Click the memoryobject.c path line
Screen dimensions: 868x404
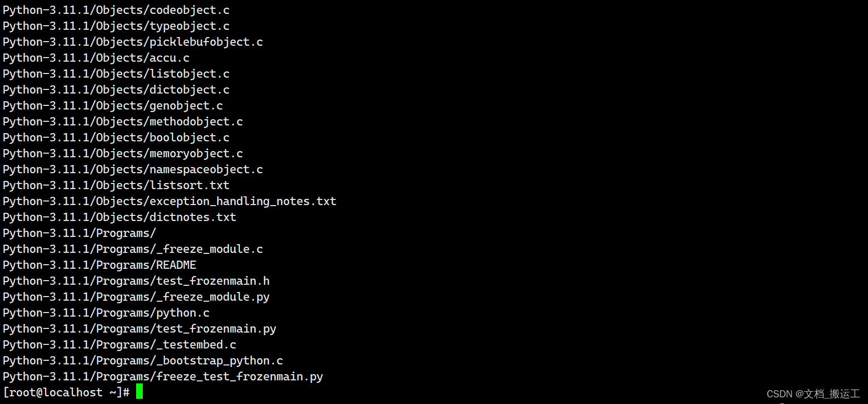click(x=123, y=154)
